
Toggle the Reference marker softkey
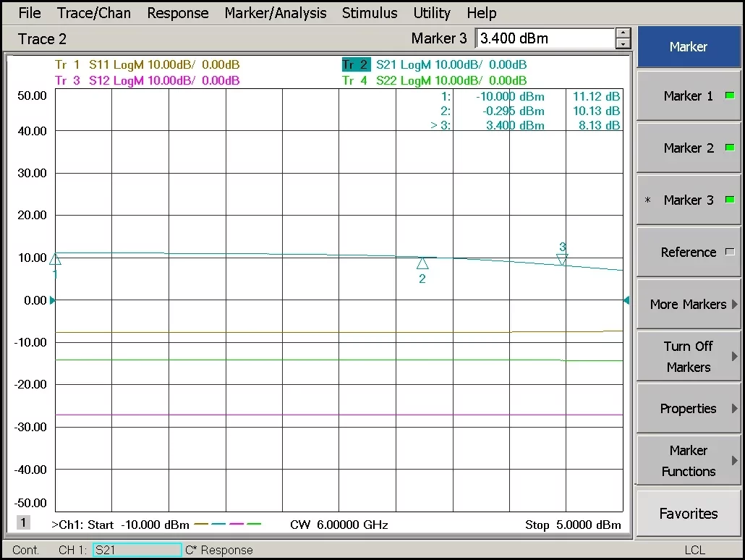coord(689,252)
